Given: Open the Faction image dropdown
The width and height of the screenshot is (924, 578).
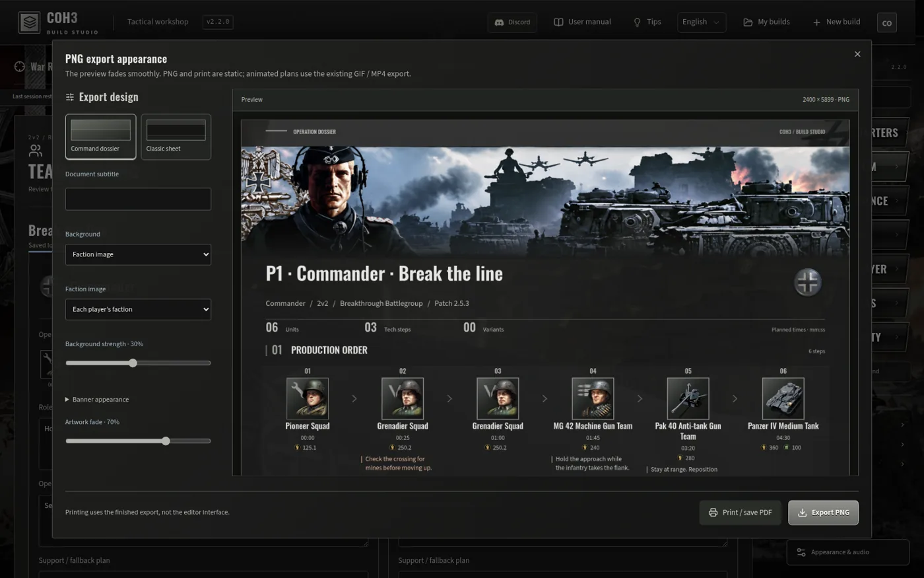Looking at the screenshot, I should [138, 309].
